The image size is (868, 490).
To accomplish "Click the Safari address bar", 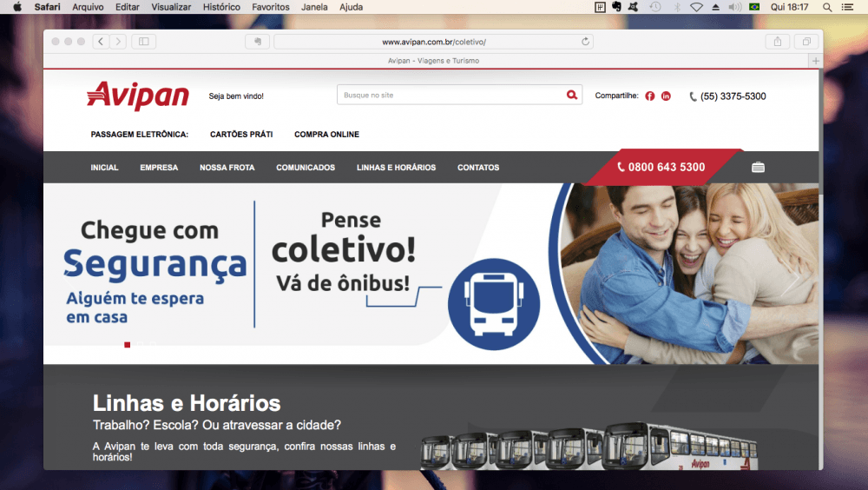I will [433, 42].
